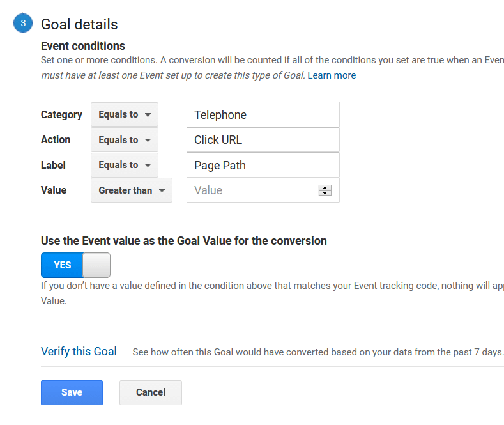The width and height of the screenshot is (504, 425).
Task: Open the Label 'Equals to' dropdown
Action: click(x=125, y=165)
